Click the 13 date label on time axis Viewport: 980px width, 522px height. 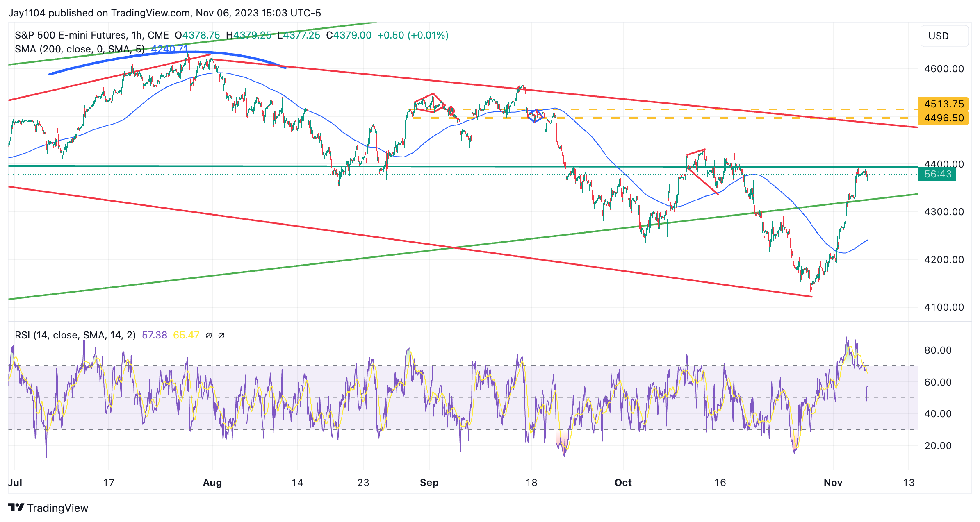909,483
